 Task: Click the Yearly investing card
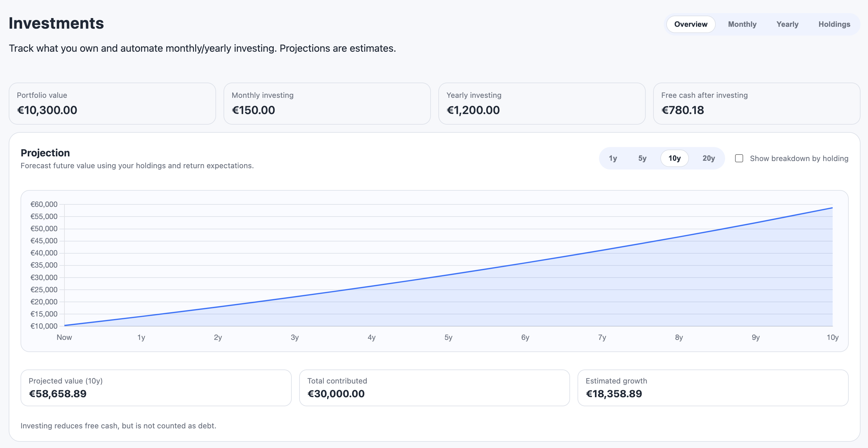click(x=541, y=103)
